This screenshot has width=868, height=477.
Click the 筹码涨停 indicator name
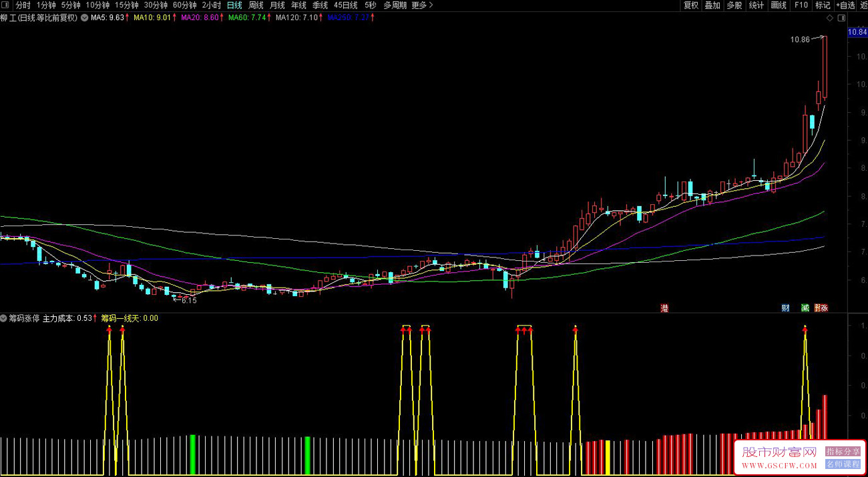pos(24,318)
